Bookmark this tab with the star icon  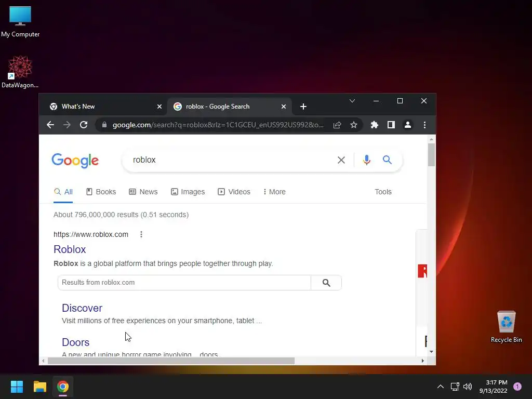click(353, 125)
